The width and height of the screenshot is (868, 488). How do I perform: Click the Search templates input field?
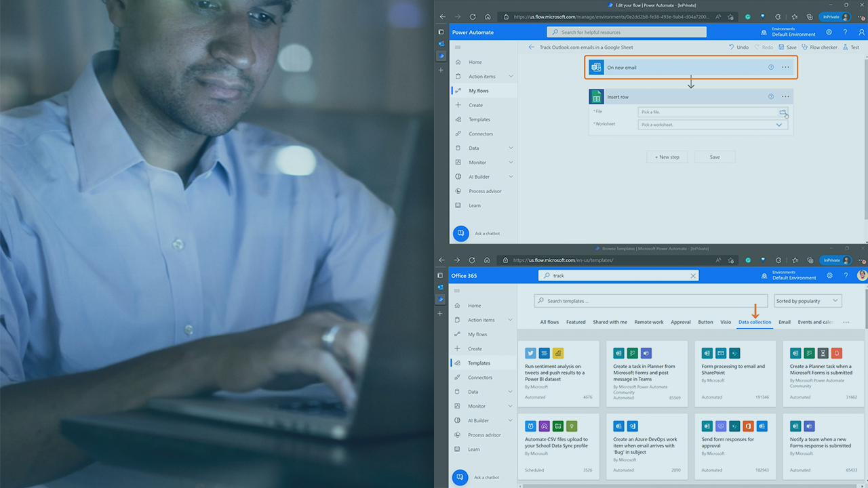[651, 301]
